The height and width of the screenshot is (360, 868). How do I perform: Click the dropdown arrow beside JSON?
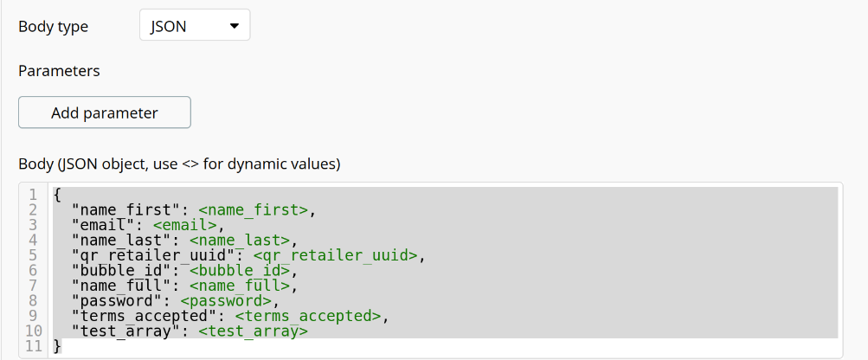(235, 26)
